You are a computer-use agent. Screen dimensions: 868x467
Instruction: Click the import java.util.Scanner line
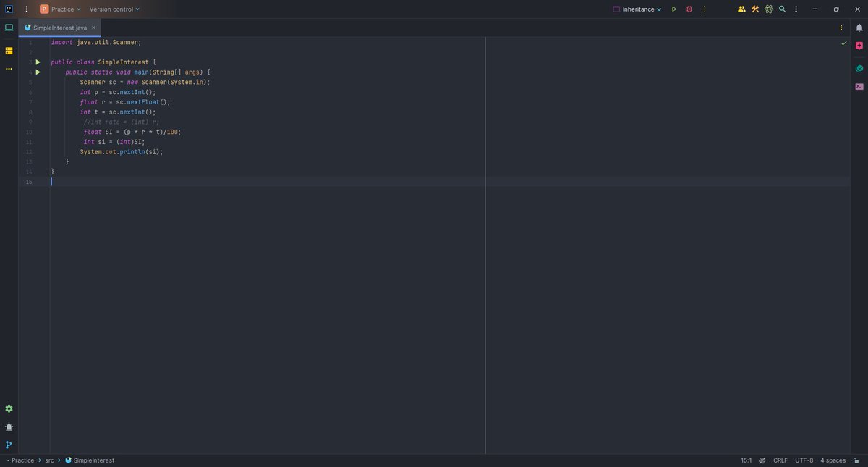(95, 43)
